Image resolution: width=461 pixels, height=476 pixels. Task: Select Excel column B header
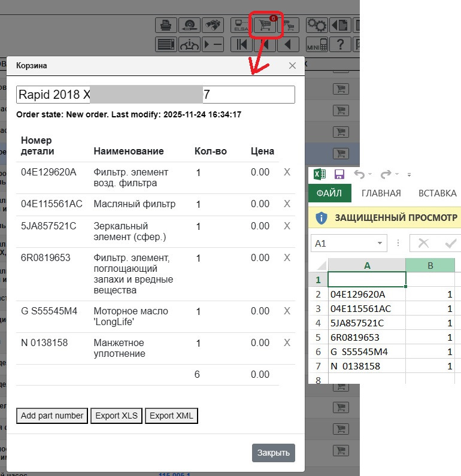tap(430, 266)
